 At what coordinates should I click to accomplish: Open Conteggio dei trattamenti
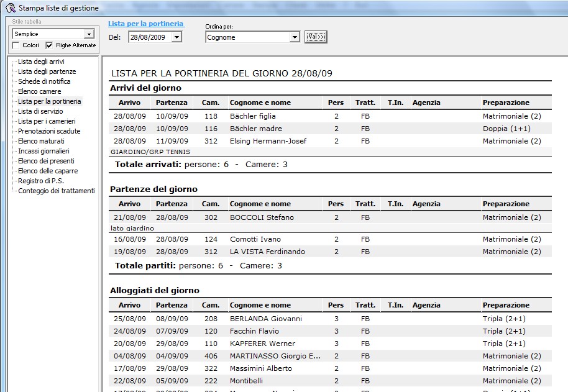(x=57, y=191)
